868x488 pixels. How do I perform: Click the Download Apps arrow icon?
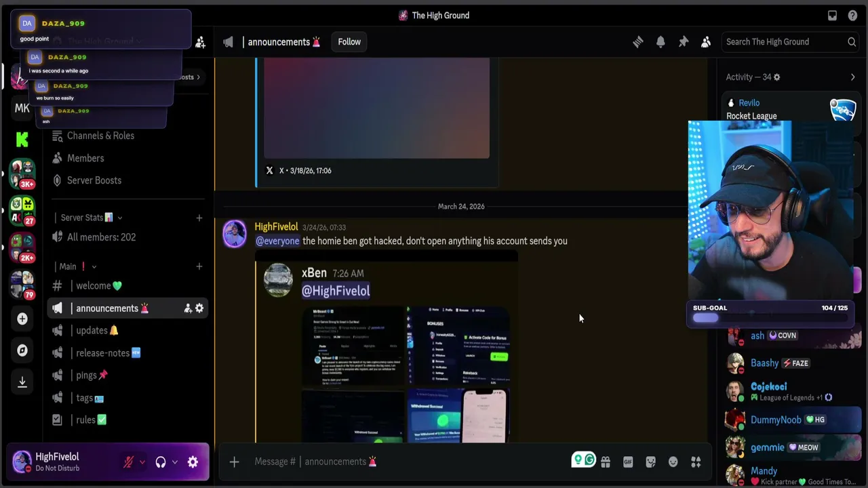tap(22, 382)
